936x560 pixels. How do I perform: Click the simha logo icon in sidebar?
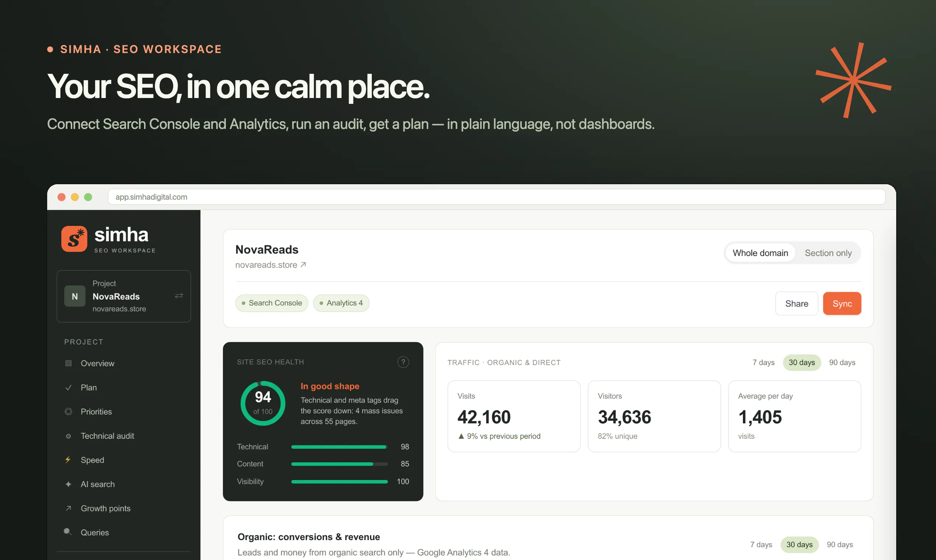tap(74, 238)
